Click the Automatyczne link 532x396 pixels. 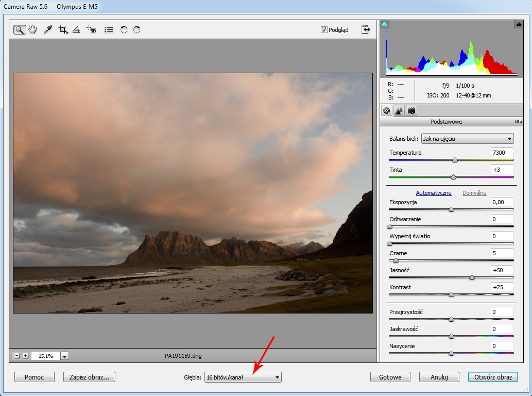(433, 193)
